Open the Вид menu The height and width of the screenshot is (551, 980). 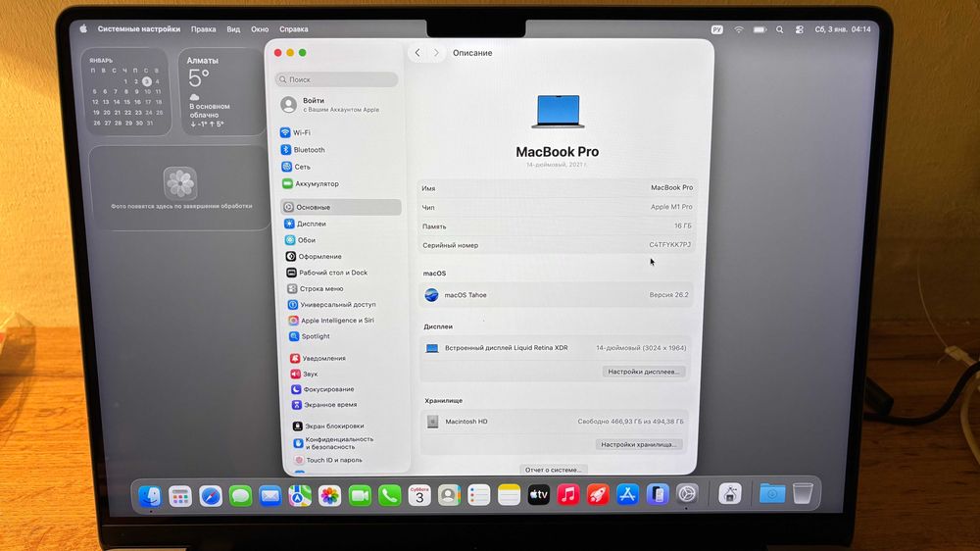(233, 29)
